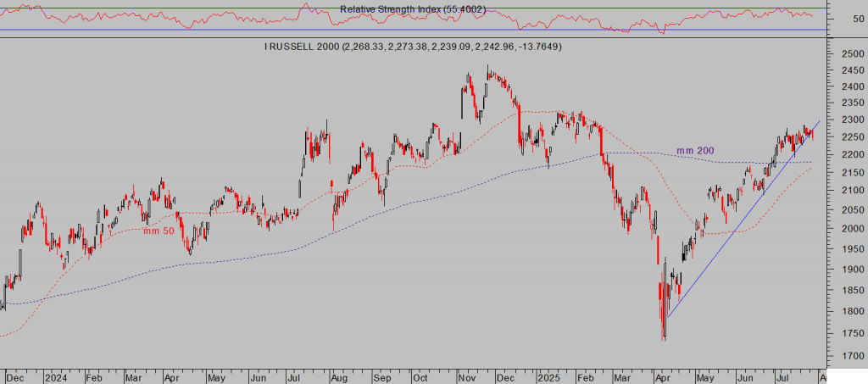The image size is (868, 384).
Task: Click the Nov month label on time axis
Action: (x=465, y=378)
